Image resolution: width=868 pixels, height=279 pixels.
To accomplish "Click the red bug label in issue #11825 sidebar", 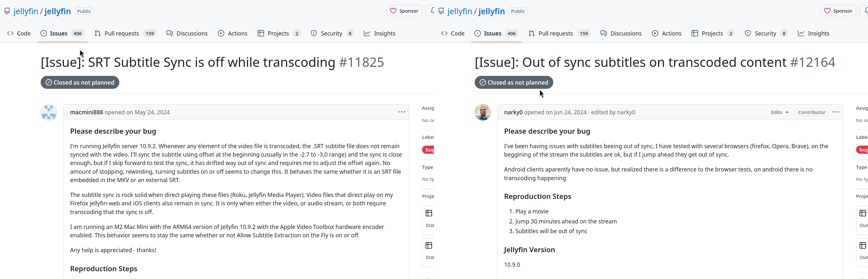I will (x=429, y=150).
